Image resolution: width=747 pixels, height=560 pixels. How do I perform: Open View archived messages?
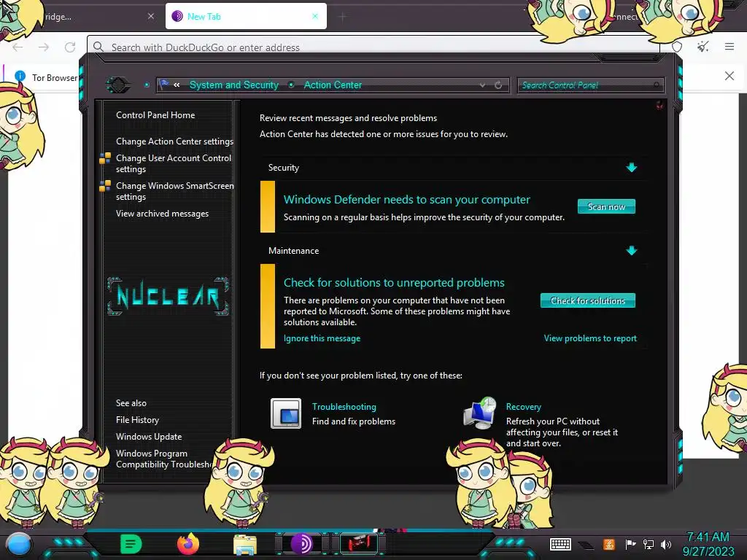(x=162, y=214)
